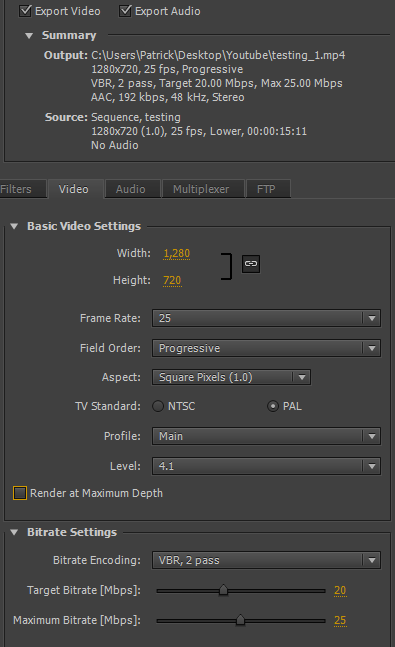This screenshot has height=647, width=395.
Task: Click the 'AAC, 192 kbps, 48 kHz, Stereo' line
Action: point(168,97)
